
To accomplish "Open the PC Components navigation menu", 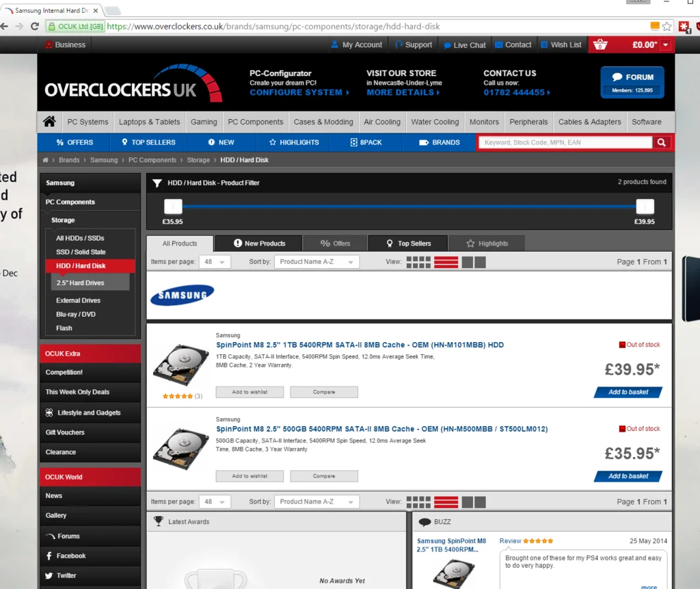I will (x=256, y=122).
